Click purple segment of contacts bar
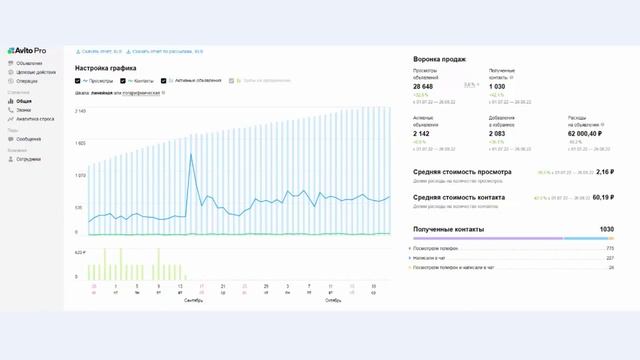 488,238
